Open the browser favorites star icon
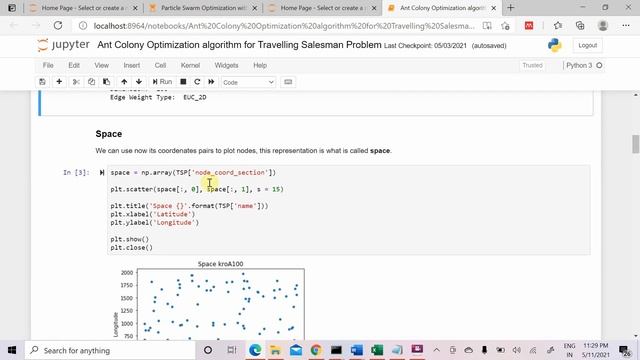640x360 pixels. click(558, 26)
